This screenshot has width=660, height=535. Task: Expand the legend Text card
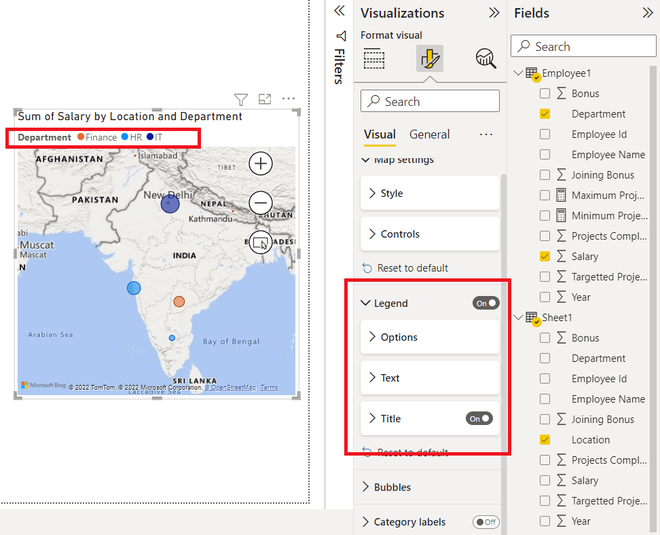pos(430,378)
